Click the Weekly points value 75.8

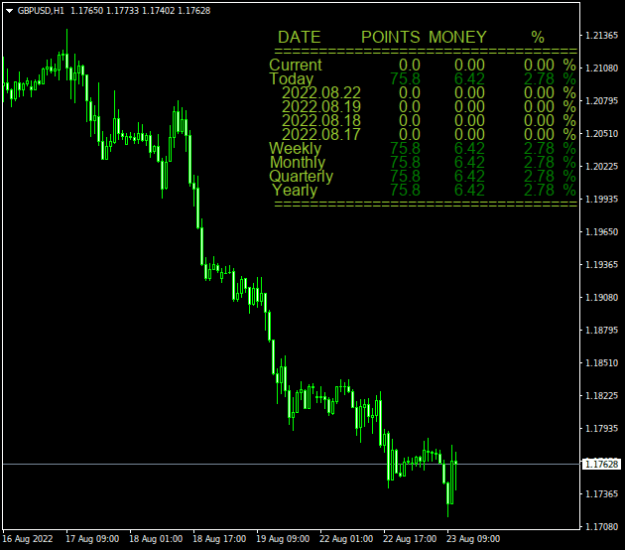(405, 149)
